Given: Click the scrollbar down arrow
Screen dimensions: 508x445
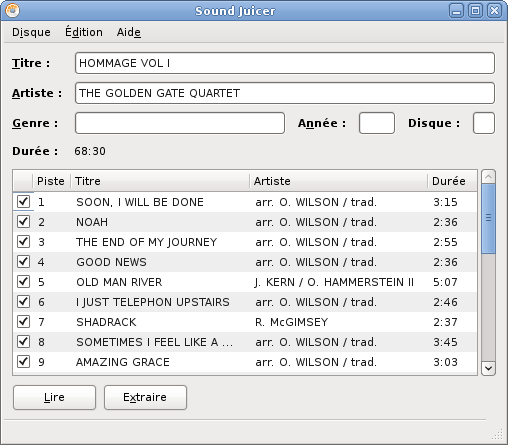Looking at the screenshot, I should pyautogui.click(x=488, y=368).
